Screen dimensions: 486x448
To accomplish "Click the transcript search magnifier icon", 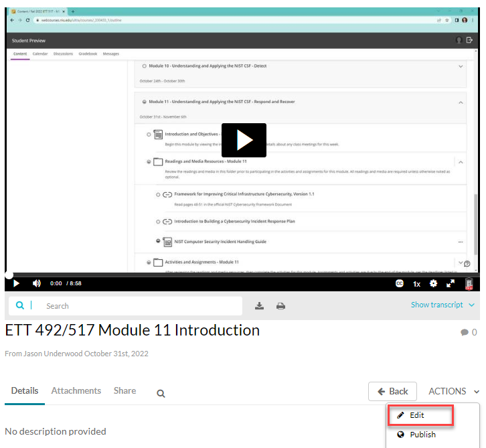I will [x=20, y=305].
